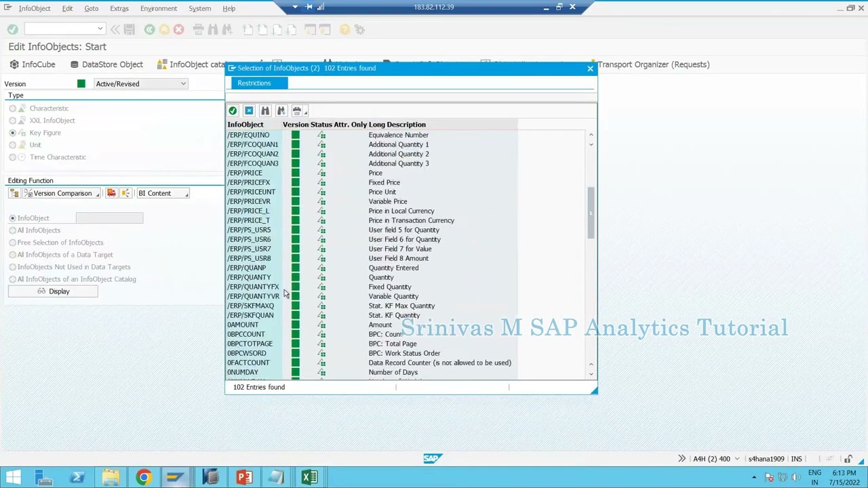Click the Print icon in popup toolbar
The width and height of the screenshot is (868, 488).
tap(297, 110)
